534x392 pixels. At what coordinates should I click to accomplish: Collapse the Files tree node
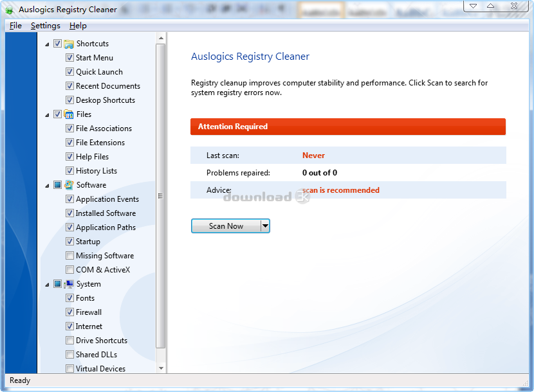47,115
